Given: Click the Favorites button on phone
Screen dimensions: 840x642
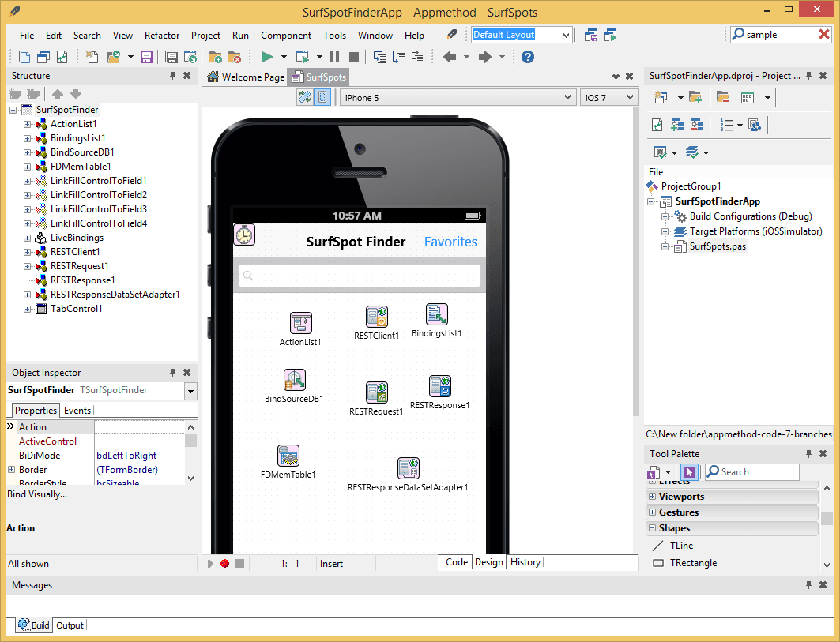Looking at the screenshot, I should 450,242.
